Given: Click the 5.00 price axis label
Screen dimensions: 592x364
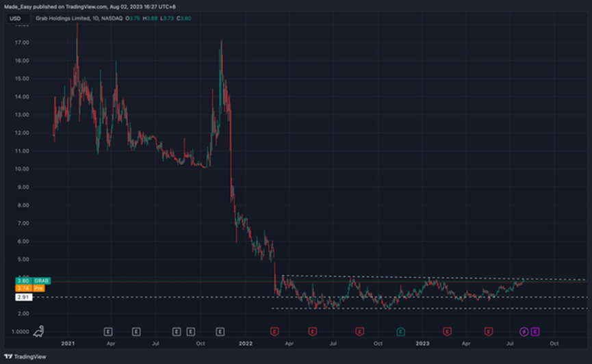Looking at the screenshot, I should coord(23,259).
